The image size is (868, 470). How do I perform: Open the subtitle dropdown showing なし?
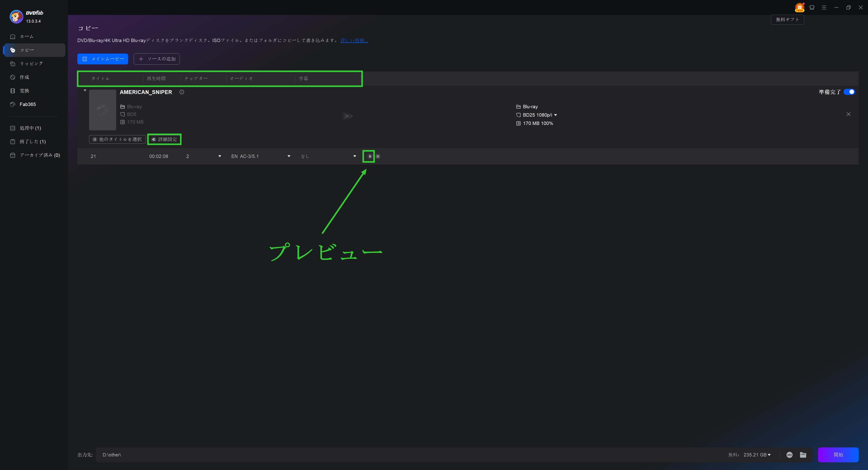tap(355, 156)
